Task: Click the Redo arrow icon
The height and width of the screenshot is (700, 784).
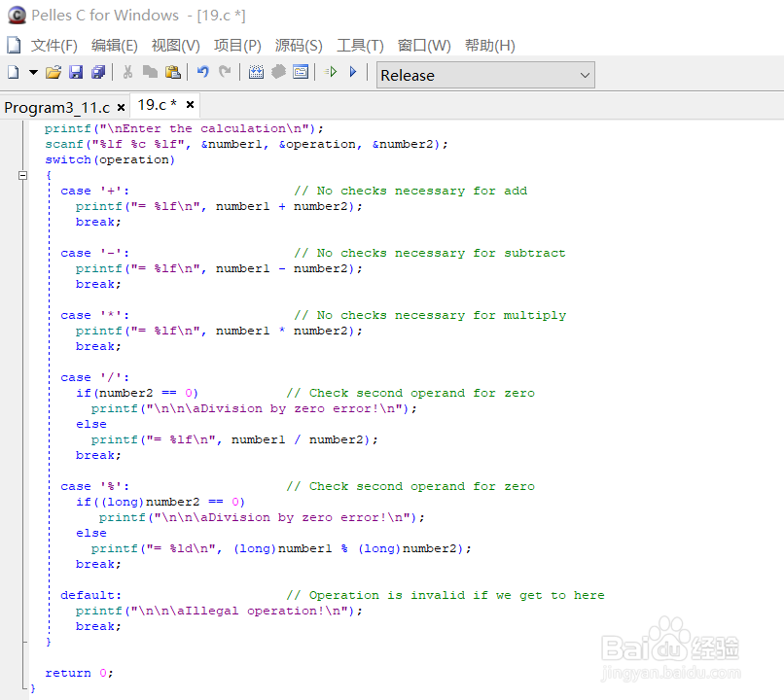Action: tap(225, 73)
